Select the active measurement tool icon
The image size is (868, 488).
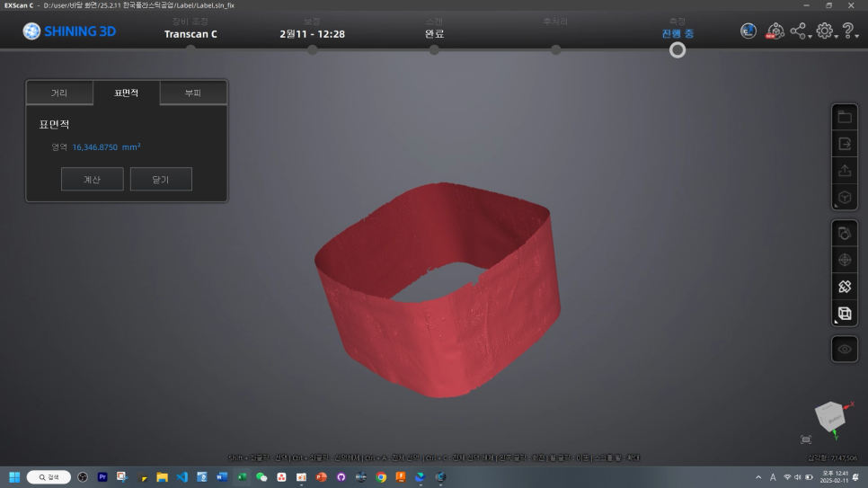[845, 314]
